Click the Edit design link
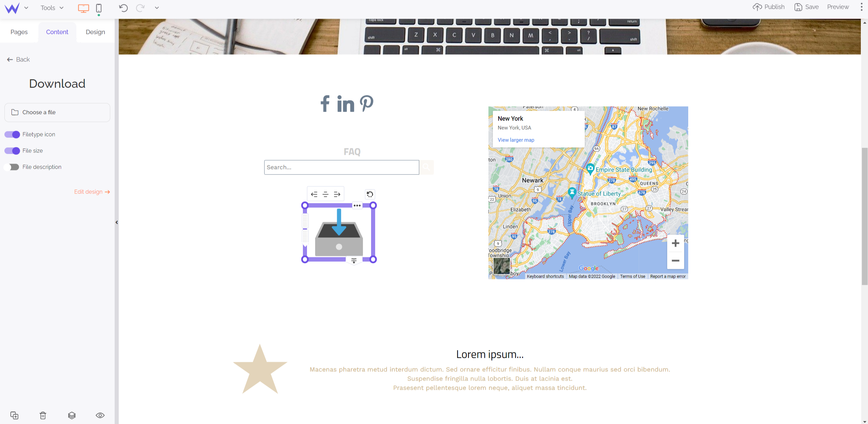 (92, 192)
